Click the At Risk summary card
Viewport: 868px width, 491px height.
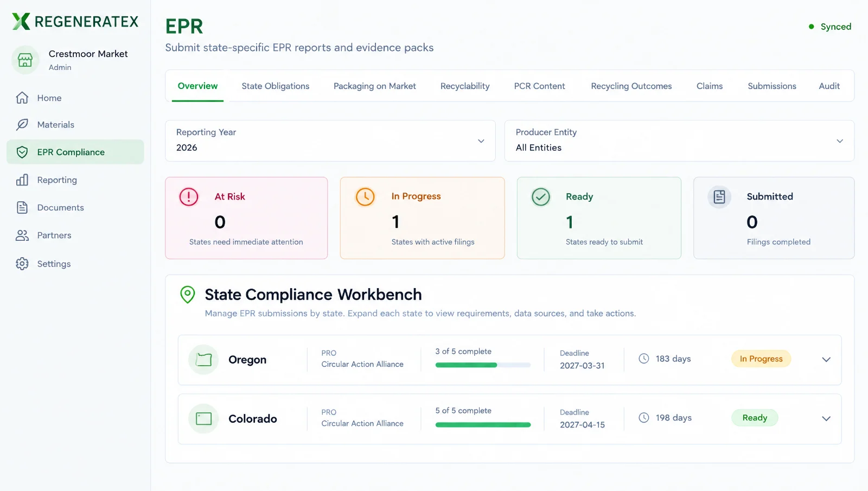[x=246, y=218]
